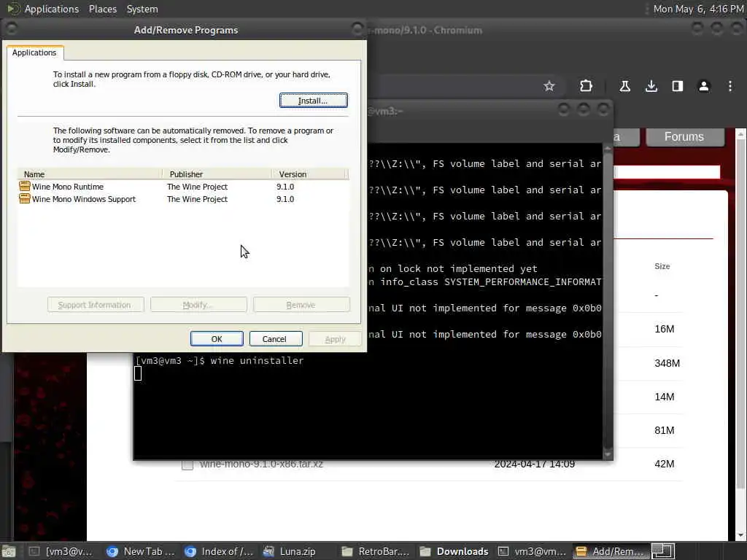Click the 81M size cell
This screenshot has width=747, height=560.
pos(664,430)
